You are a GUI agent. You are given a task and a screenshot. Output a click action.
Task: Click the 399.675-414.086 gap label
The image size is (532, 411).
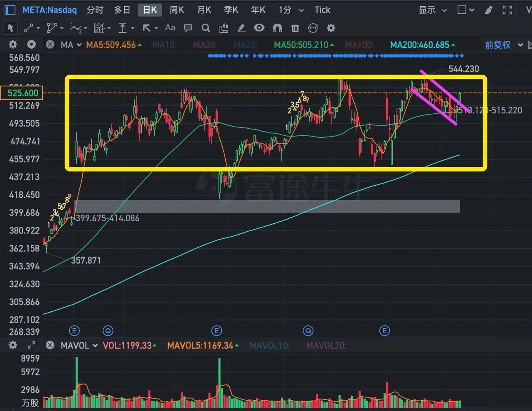click(x=108, y=218)
